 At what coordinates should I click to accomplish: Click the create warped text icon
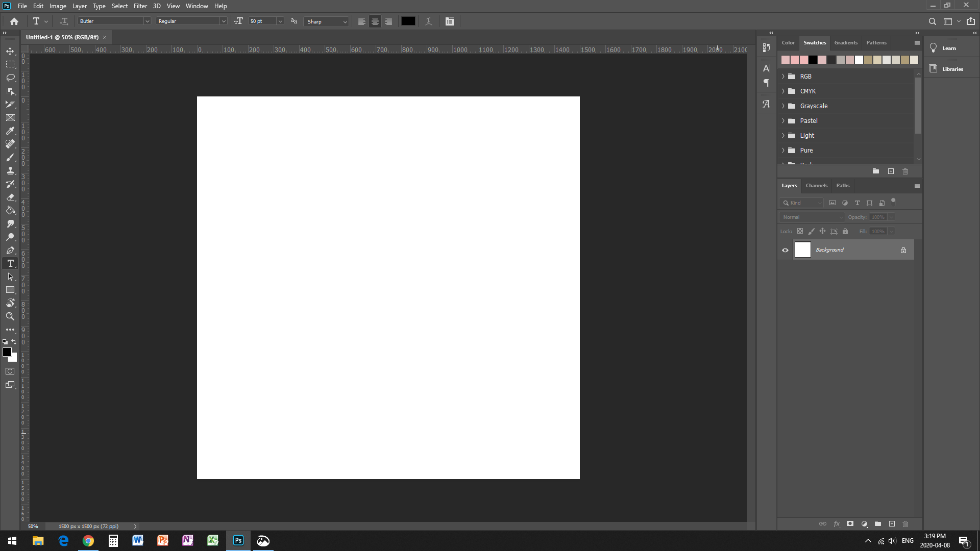[429, 21]
